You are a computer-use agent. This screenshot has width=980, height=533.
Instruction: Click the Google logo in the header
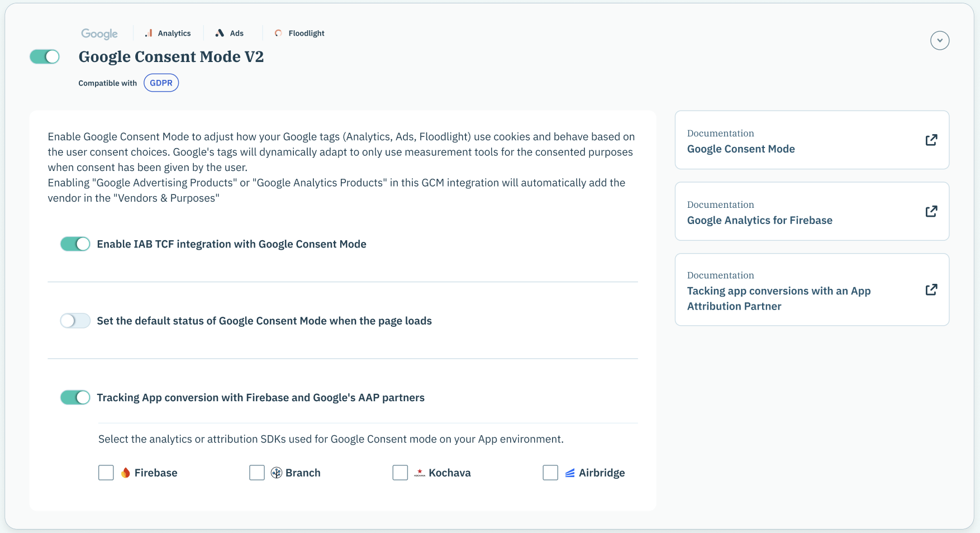tap(99, 34)
